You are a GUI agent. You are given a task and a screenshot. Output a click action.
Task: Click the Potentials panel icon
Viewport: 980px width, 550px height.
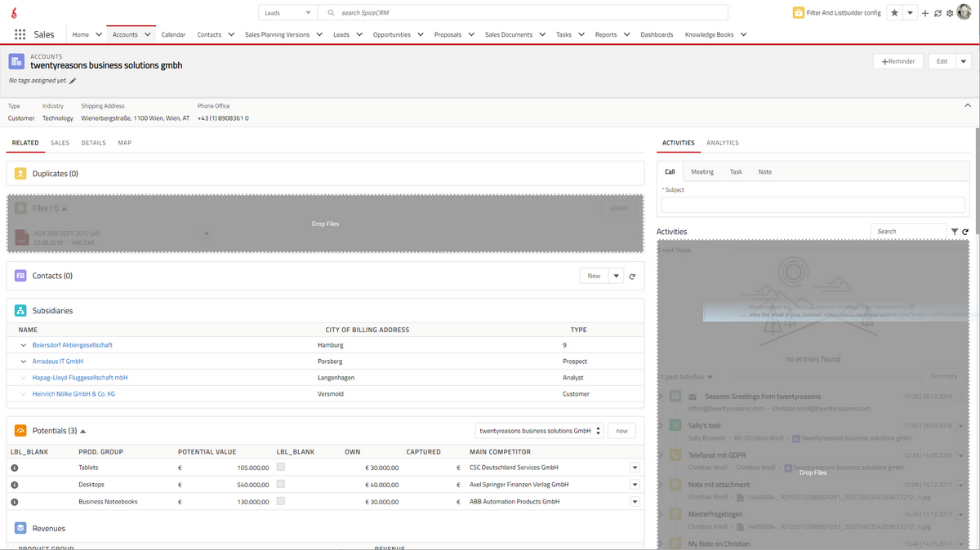20,431
